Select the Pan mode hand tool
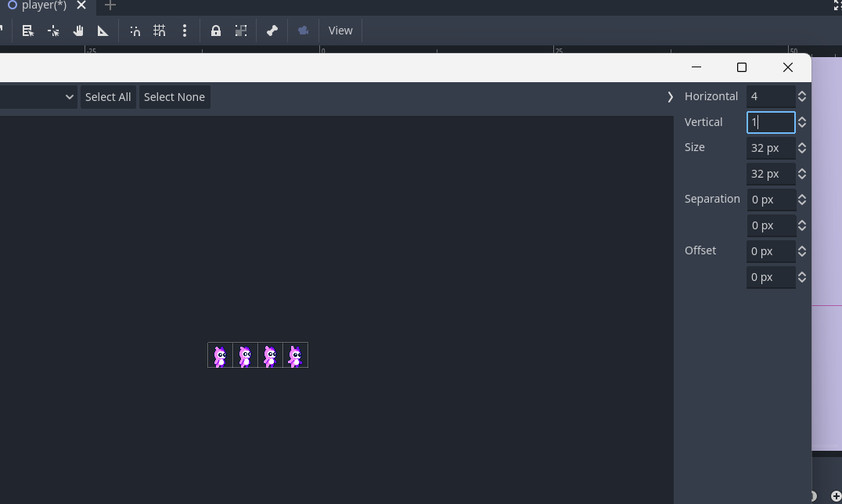 [x=78, y=31]
